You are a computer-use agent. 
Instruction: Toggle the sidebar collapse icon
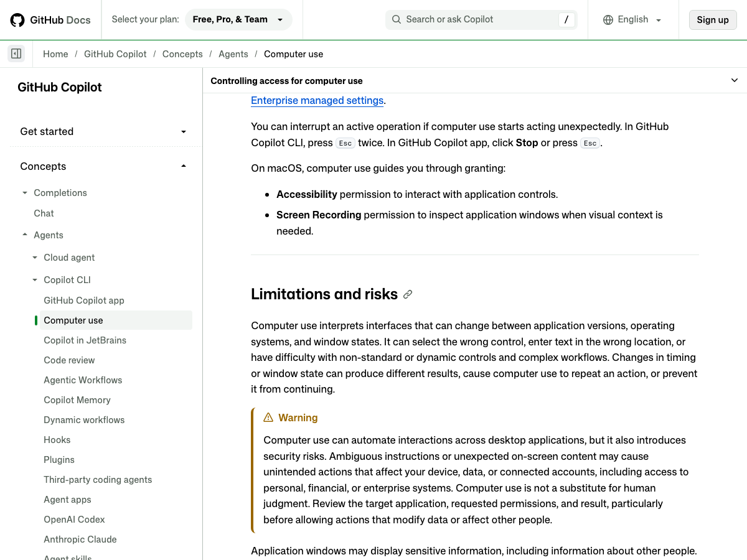point(16,54)
